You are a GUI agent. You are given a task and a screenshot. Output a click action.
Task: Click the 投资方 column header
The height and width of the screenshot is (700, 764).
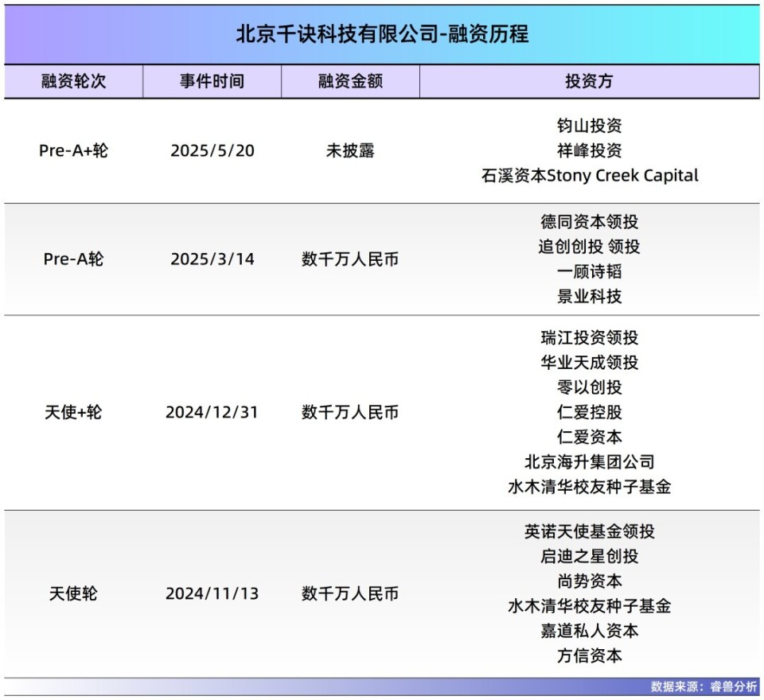click(590, 80)
